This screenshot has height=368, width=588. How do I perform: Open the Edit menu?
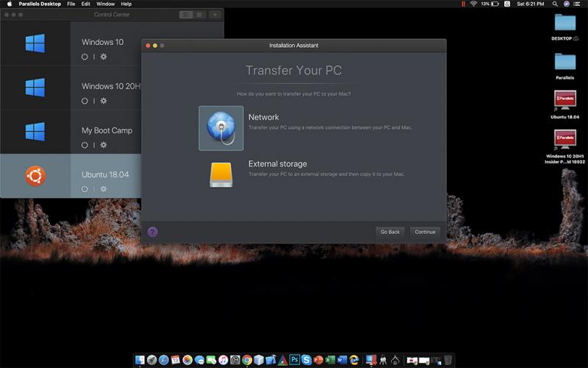86,4
